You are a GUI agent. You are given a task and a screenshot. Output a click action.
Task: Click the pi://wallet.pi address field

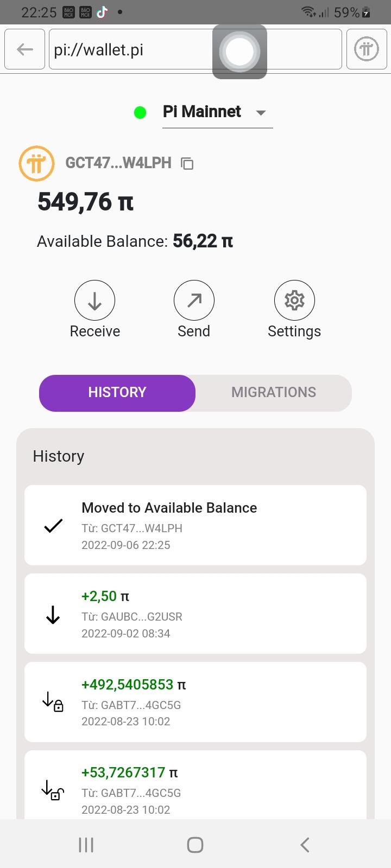point(130,49)
